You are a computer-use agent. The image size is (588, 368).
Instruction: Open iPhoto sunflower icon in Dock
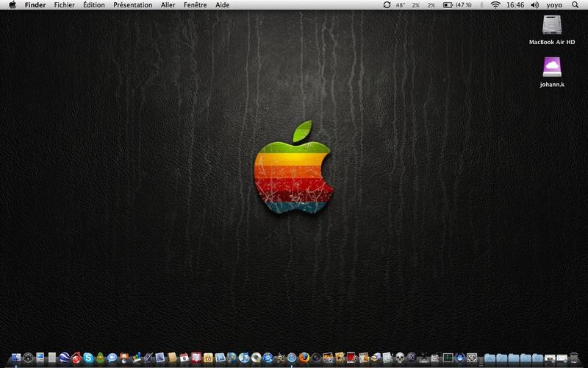[340, 358]
